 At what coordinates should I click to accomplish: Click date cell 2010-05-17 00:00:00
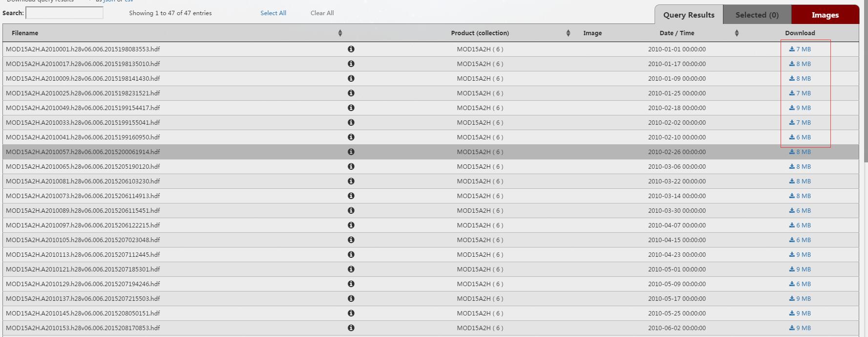677,298
